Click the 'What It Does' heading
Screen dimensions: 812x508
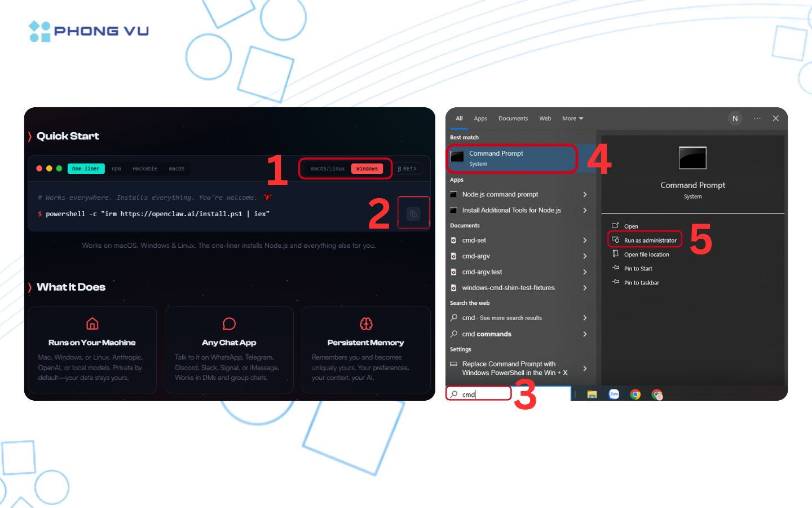(71, 287)
